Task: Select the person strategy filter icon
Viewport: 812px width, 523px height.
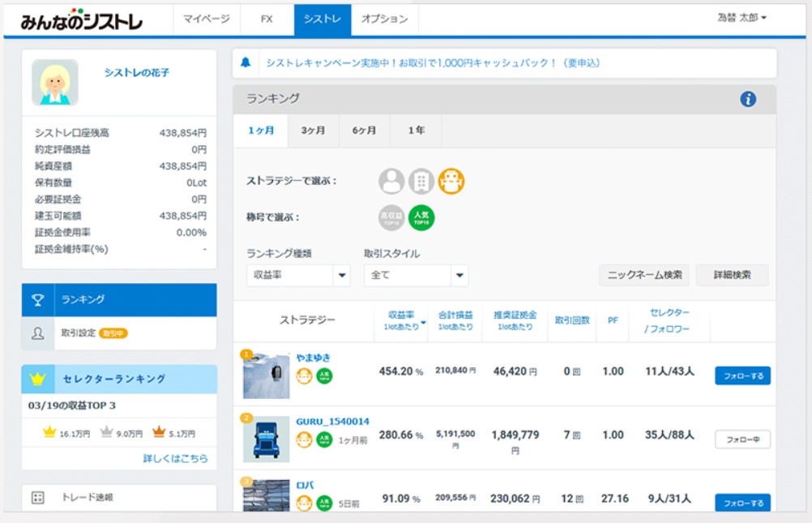Action: (x=391, y=181)
